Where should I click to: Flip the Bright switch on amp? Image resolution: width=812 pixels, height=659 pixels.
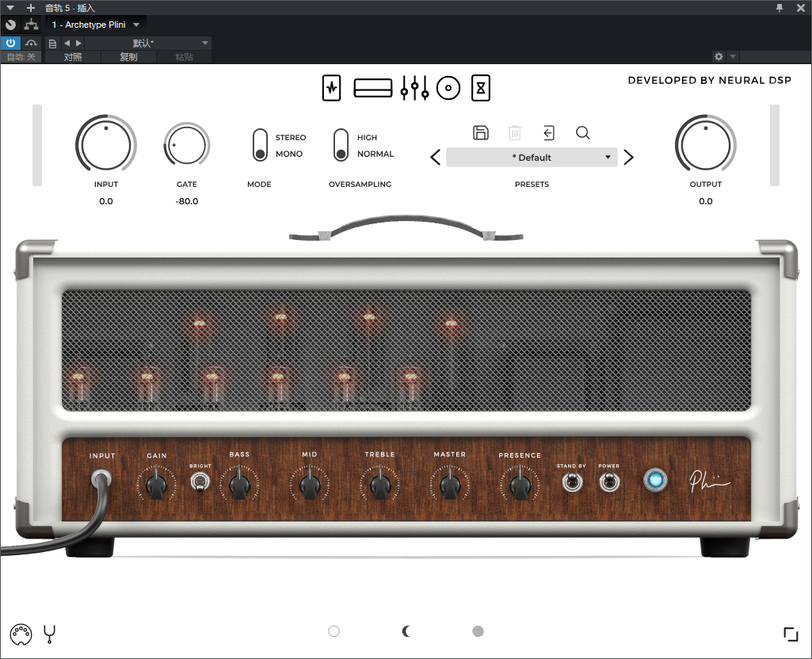click(x=200, y=482)
